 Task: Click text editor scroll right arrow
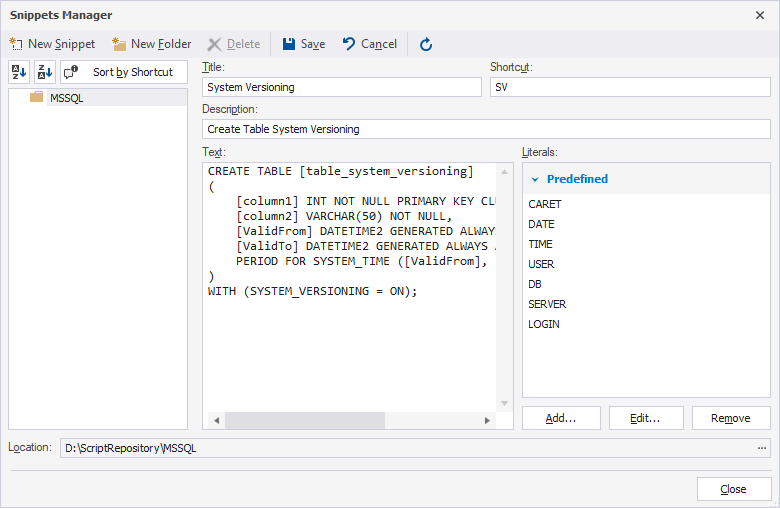click(488, 420)
